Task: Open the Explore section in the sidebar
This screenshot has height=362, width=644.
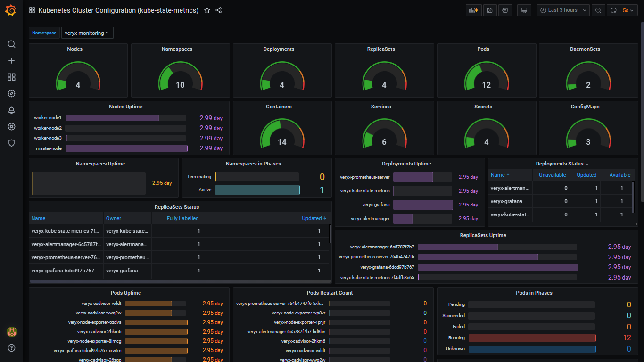Action: pos(11,93)
